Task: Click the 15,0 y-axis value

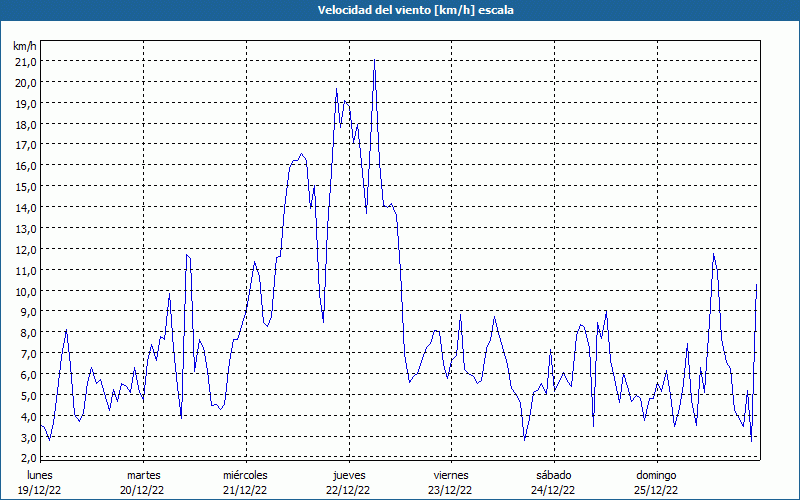Action: pyautogui.click(x=26, y=187)
